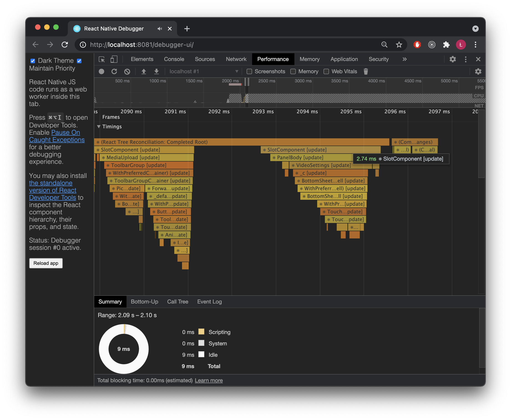Toggle the device toolbar icon
Image resolution: width=511 pixels, height=420 pixels.
114,59
